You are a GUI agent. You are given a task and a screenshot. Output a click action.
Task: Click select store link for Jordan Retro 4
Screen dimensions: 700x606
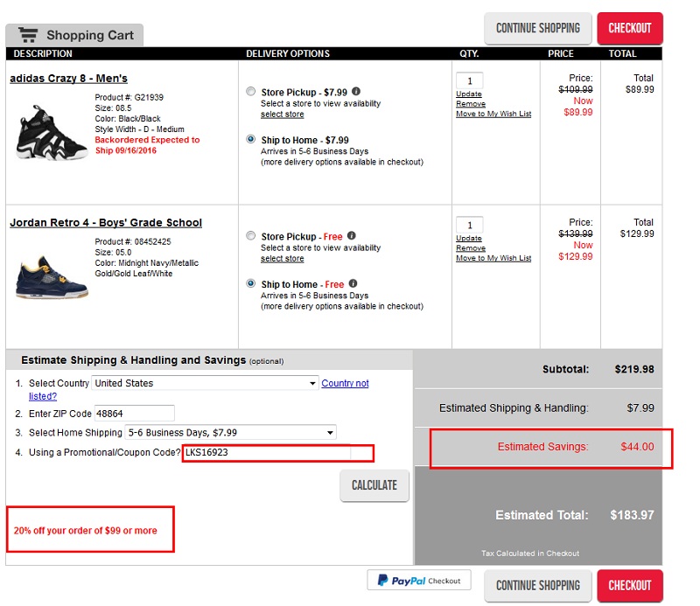point(282,258)
